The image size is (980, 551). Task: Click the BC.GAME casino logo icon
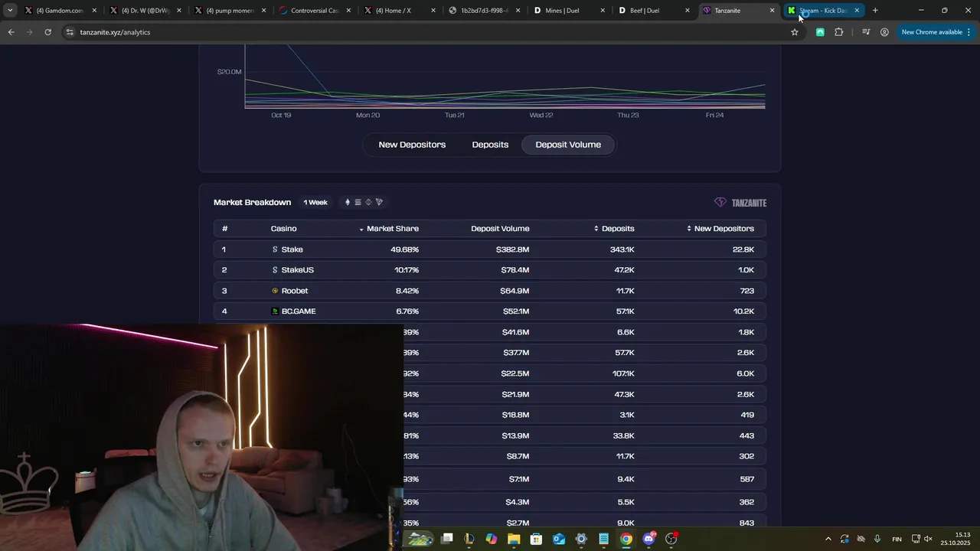[x=275, y=311]
